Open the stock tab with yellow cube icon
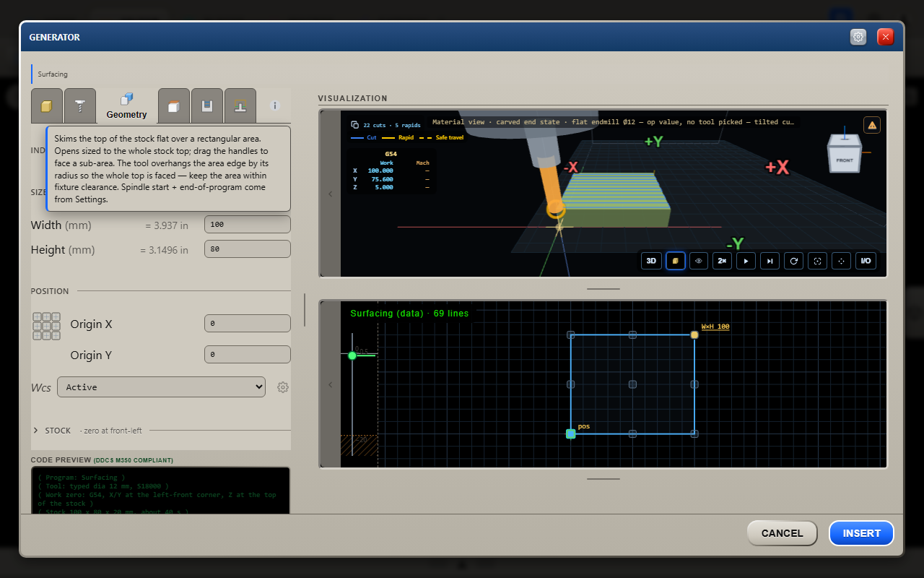This screenshot has height=578, width=924. (x=47, y=106)
